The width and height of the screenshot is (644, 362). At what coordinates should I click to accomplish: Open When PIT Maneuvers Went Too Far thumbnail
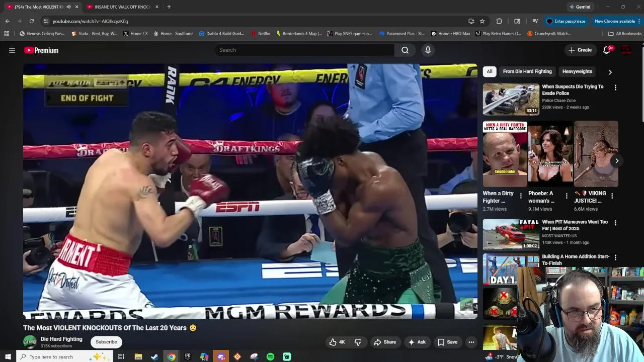tap(511, 234)
